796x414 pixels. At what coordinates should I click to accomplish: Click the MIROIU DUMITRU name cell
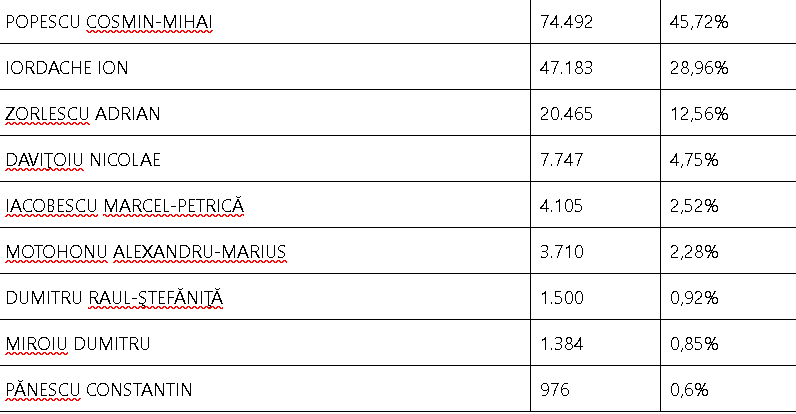tap(78, 344)
